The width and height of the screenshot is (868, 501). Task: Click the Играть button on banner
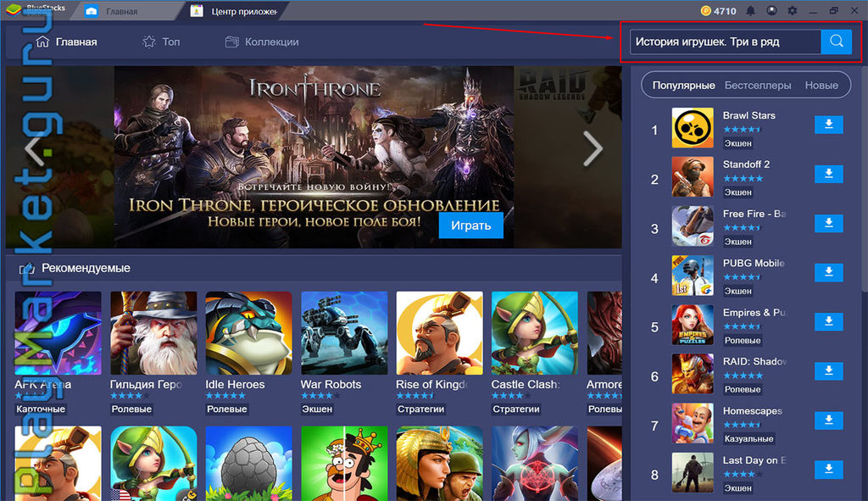(x=471, y=225)
